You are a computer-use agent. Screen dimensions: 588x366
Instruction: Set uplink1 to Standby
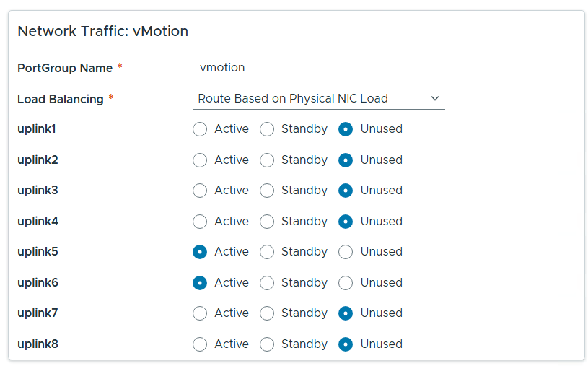pos(267,129)
